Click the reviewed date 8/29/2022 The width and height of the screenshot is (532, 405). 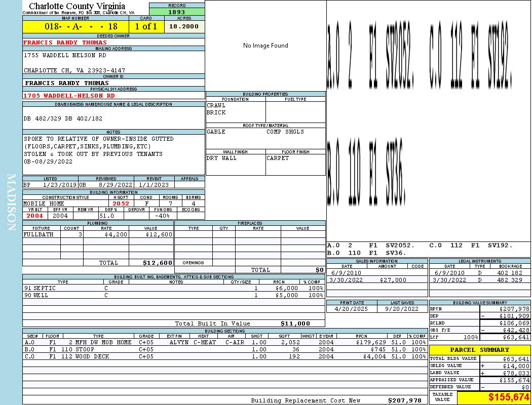(x=116, y=185)
